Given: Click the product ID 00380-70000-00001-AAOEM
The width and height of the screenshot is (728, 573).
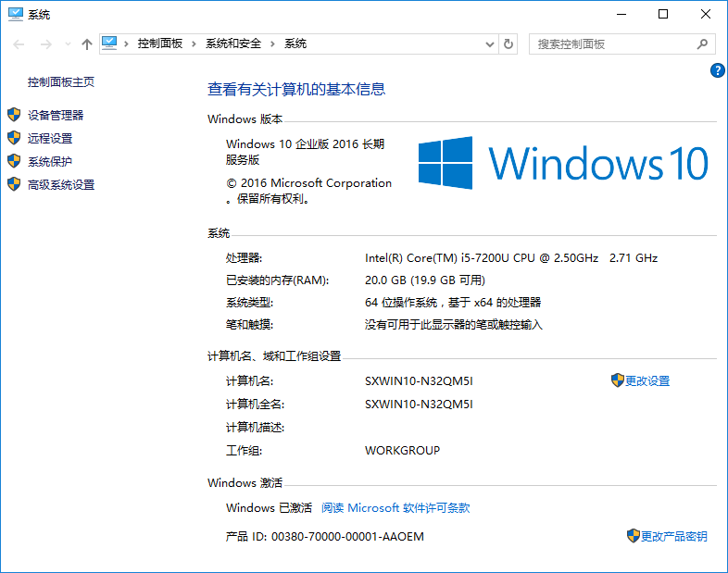Looking at the screenshot, I should point(347,537).
